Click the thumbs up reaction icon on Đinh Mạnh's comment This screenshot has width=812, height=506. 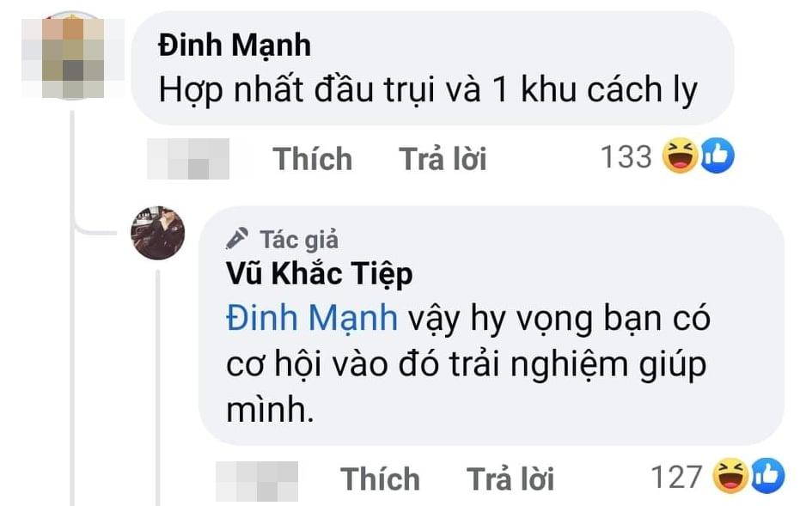click(x=717, y=156)
